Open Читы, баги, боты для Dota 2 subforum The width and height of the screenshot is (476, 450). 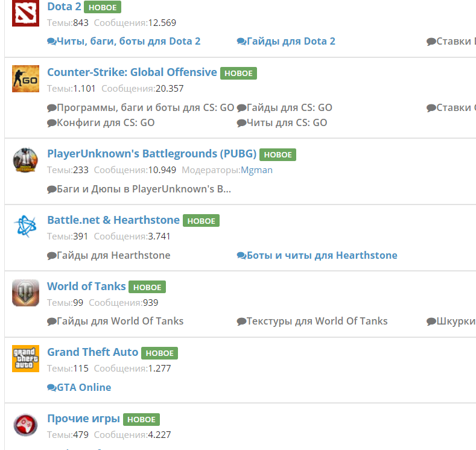[129, 41]
